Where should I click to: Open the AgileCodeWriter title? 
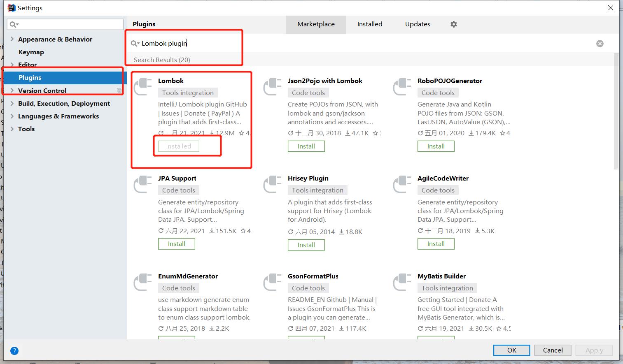click(443, 179)
